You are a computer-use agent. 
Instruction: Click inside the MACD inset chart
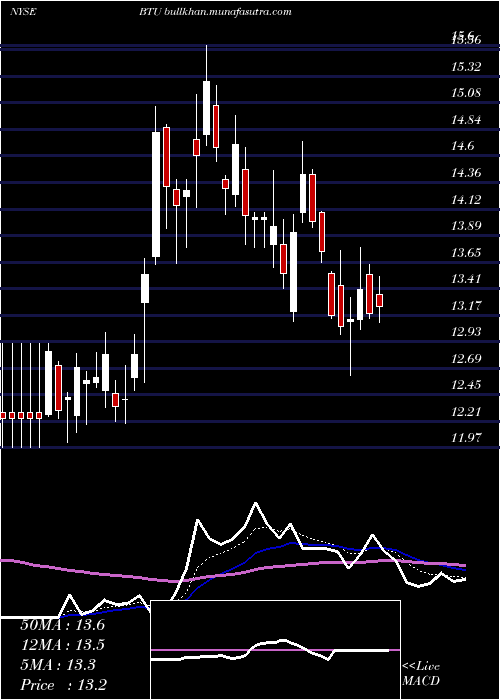(x=275, y=650)
